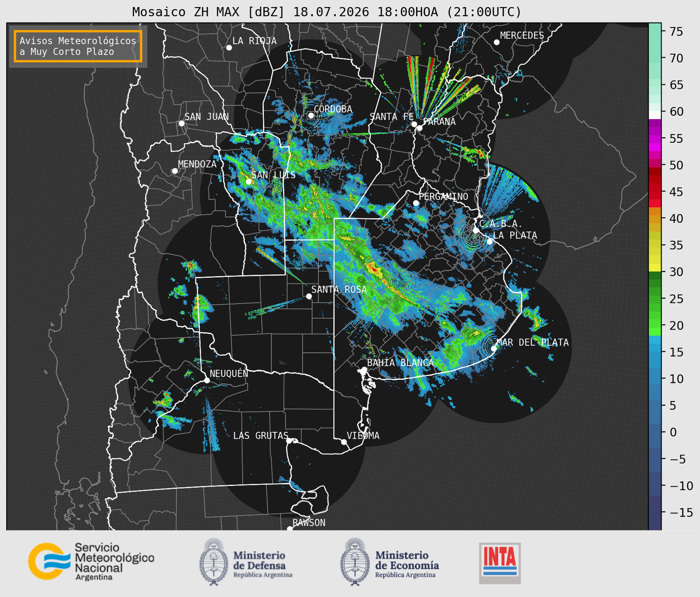Click the 60 dBZ white colorbar segment

tap(655, 115)
